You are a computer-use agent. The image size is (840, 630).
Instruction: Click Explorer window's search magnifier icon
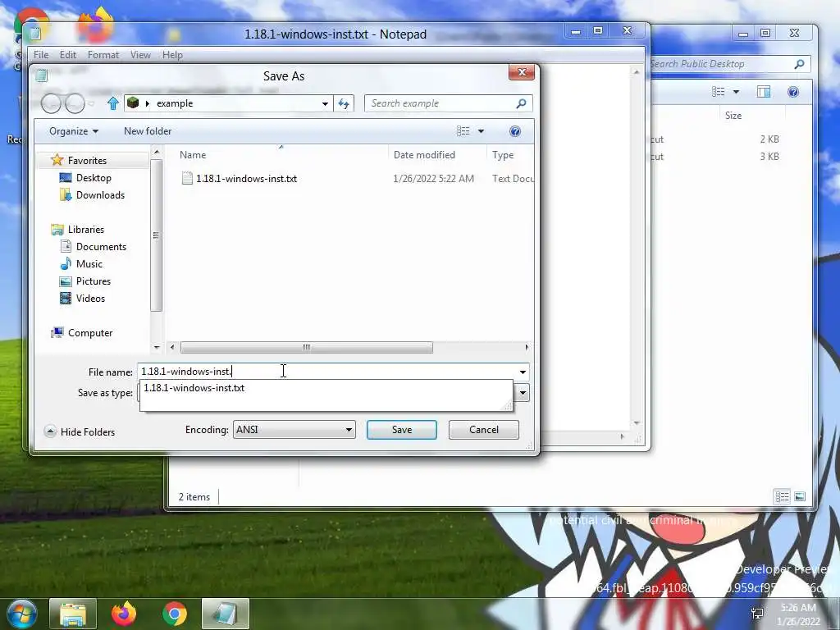coord(799,64)
